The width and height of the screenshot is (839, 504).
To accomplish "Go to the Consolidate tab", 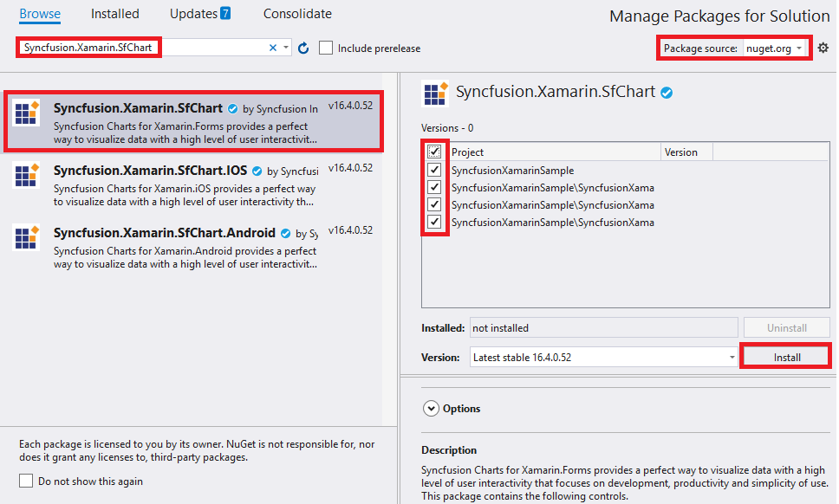I will coord(297,14).
